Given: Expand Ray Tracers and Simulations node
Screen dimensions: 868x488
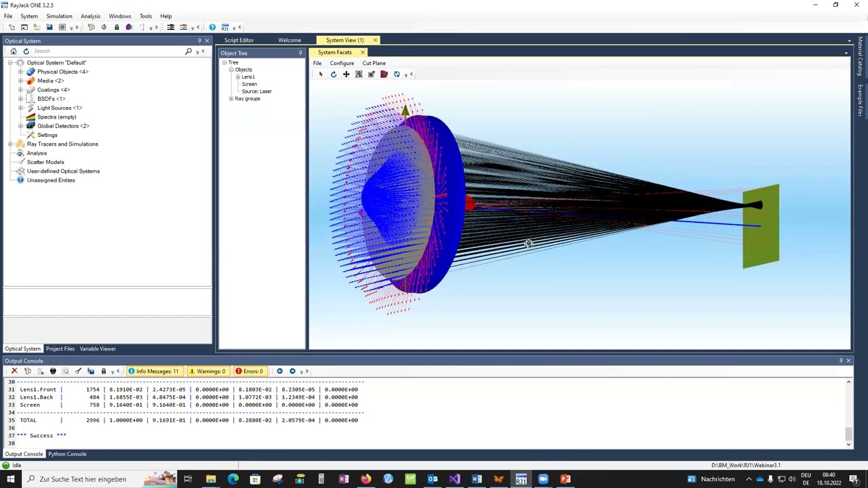Looking at the screenshot, I should tap(10, 144).
